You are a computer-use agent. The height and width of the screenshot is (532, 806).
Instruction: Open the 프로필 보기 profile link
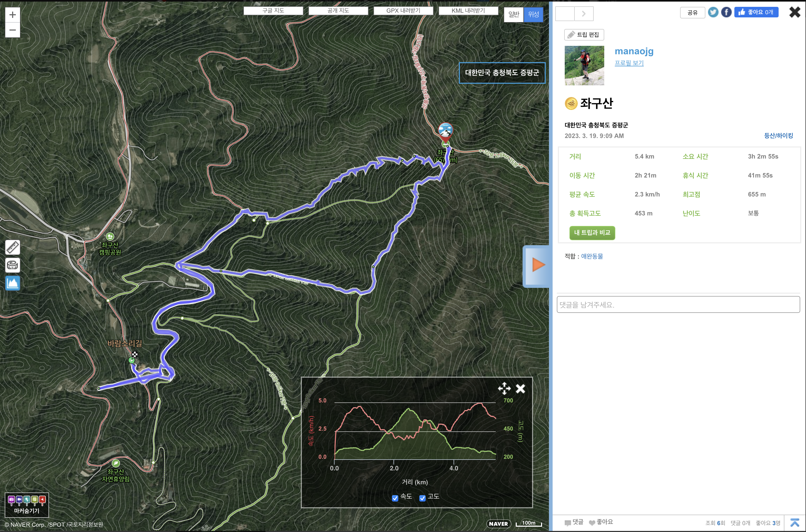pos(629,63)
